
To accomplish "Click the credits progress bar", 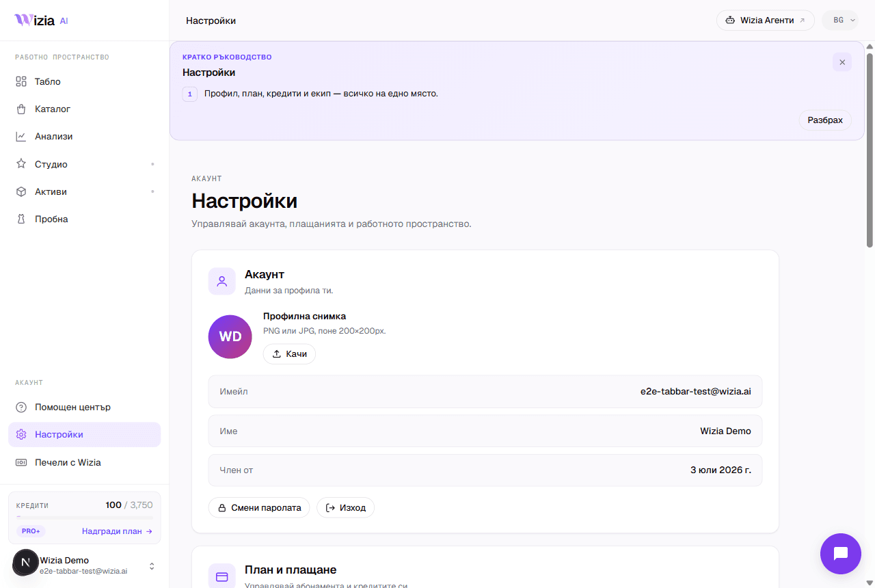I will (85, 518).
